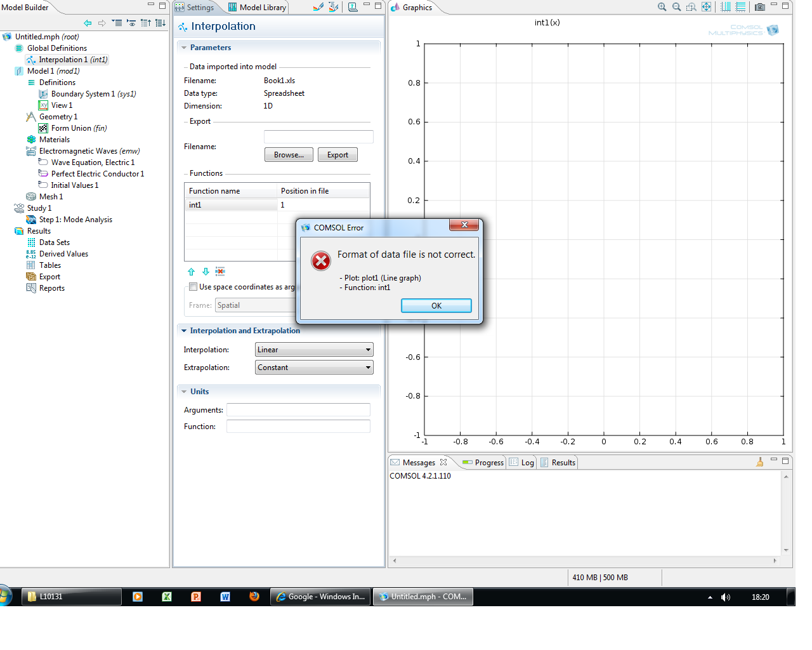Click the Arguments units input field
This screenshot has height=650, width=812.
[298, 410]
